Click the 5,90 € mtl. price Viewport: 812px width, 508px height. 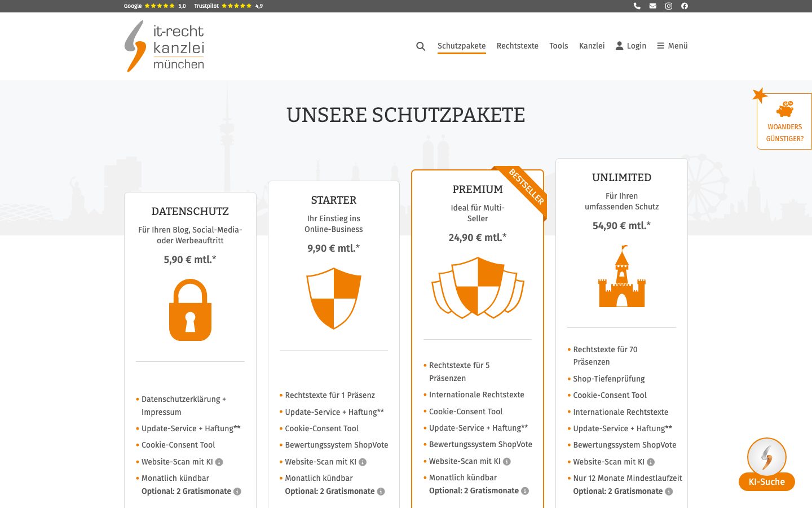point(190,260)
